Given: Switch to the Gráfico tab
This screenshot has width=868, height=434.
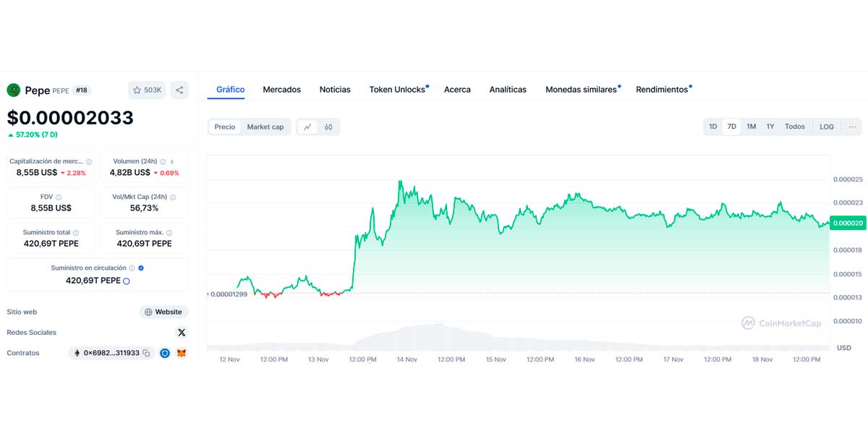Looking at the screenshot, I should point(230,90).
